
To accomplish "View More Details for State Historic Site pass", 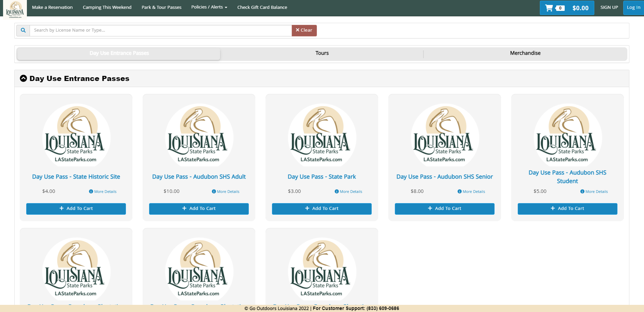I will pyautogui.click(x=103, y=192).
